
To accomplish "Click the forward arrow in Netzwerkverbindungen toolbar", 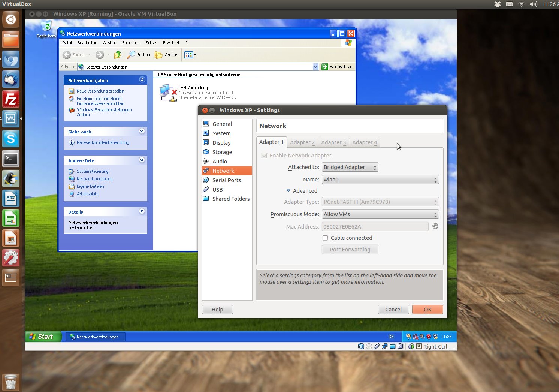I will pyautogui.click(x=100, y=55).
